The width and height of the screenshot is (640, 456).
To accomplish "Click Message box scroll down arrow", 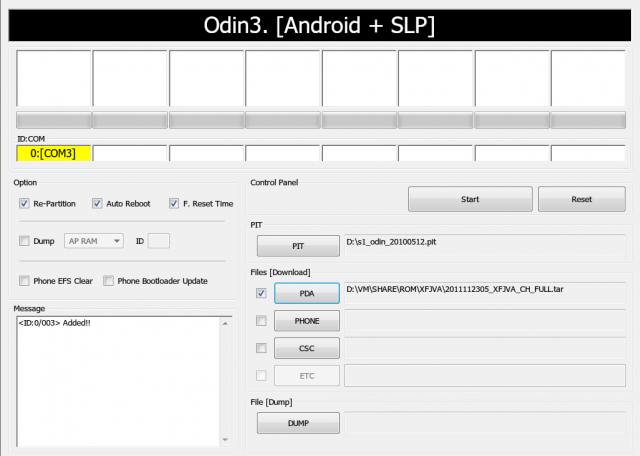I will tap(225, 440).
